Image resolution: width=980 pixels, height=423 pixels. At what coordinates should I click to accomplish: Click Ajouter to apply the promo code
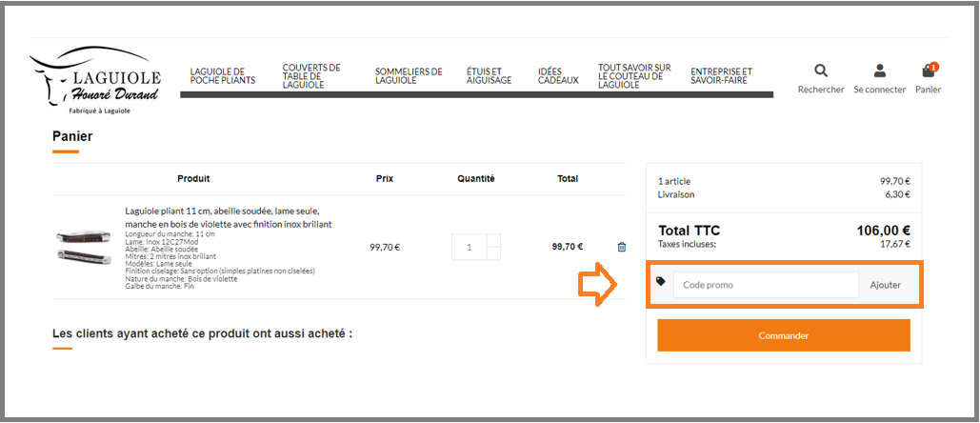click(885, 285)
